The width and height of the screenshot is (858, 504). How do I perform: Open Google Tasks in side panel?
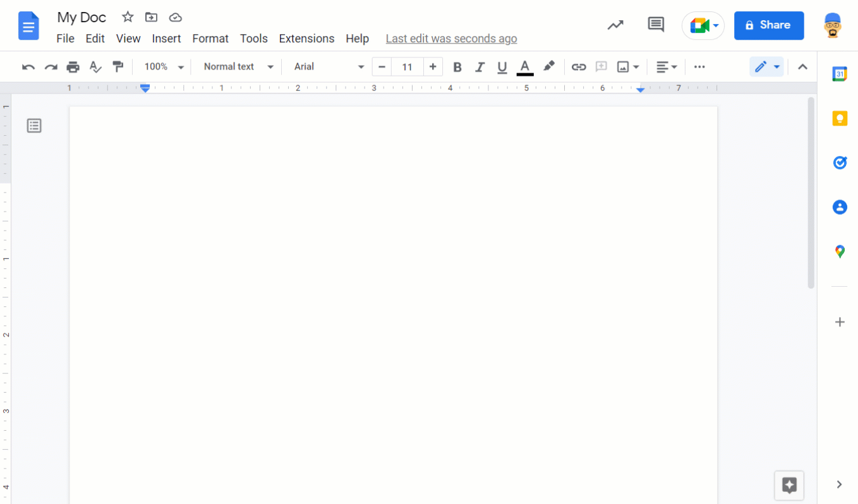[x=840, y=163]
